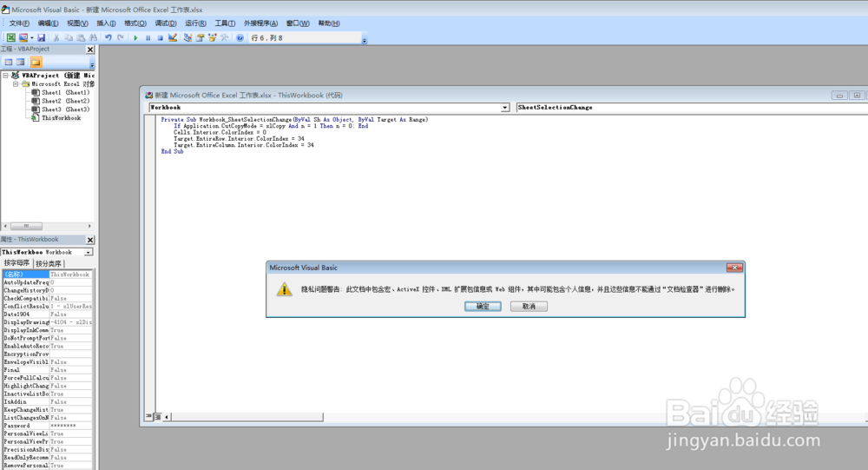Open the Project Explorer toolbar icon
The image size is (868, 470).
(x=187, y=37)
